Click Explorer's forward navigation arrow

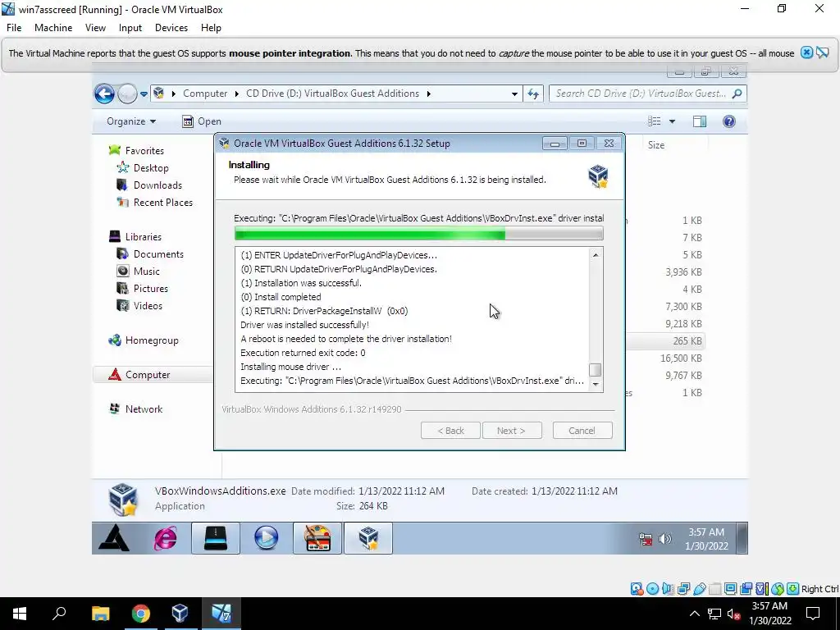pos(127,94)
